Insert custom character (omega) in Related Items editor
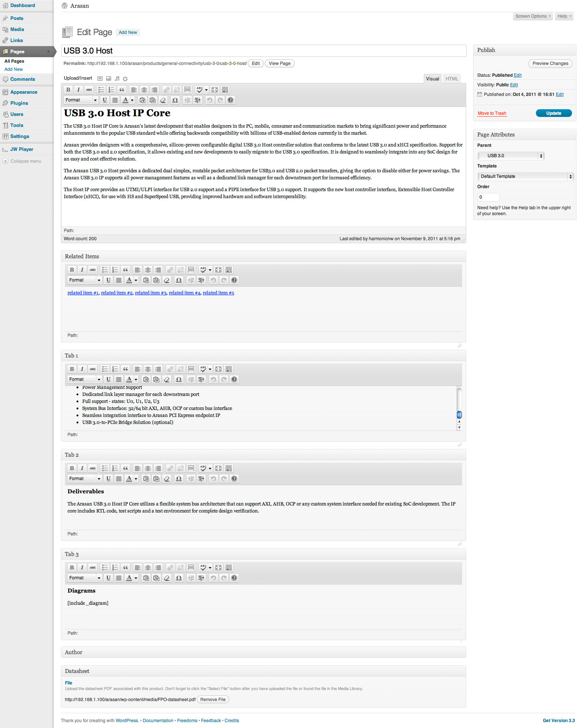Image resolution: width=582 pixels, height=728 pixels. (179, 280)
